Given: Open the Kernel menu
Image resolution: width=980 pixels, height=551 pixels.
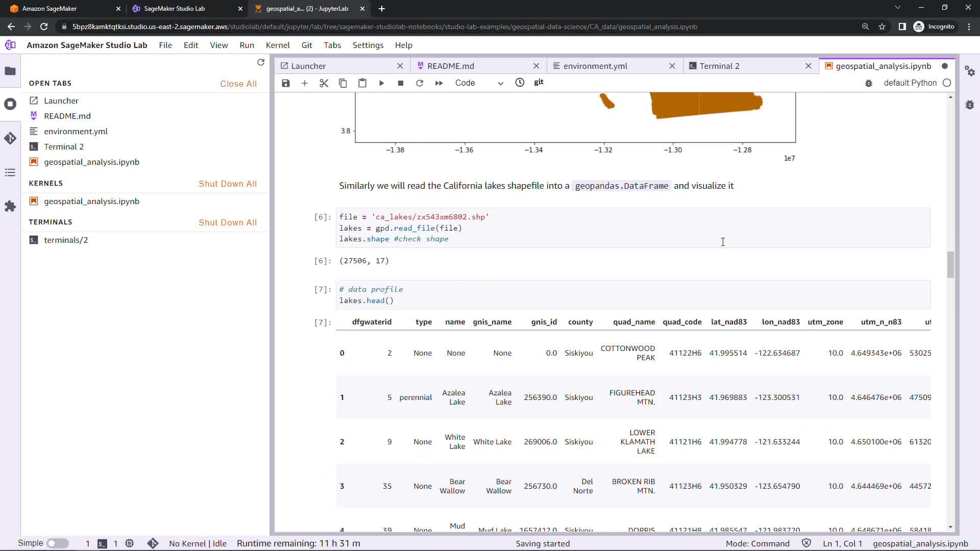Looking at the screenshot, I should [278, 45].
